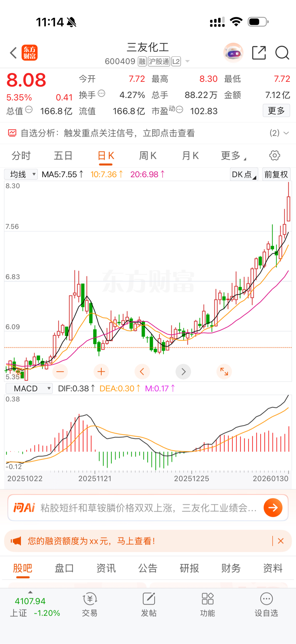Image resolution: width=296 pixels, height=644 pixels.
Task: Zoom in chart with plus button
Action: (x=101, y=372)
